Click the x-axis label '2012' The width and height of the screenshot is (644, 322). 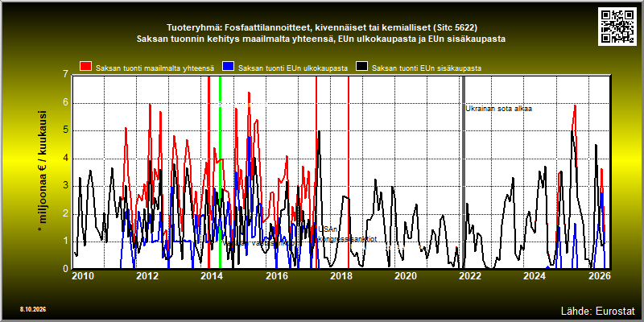click(147, 275)
